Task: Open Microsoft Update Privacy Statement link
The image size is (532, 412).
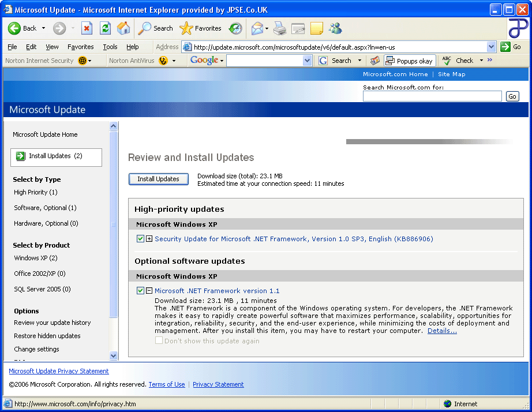Action: point(59,371)
